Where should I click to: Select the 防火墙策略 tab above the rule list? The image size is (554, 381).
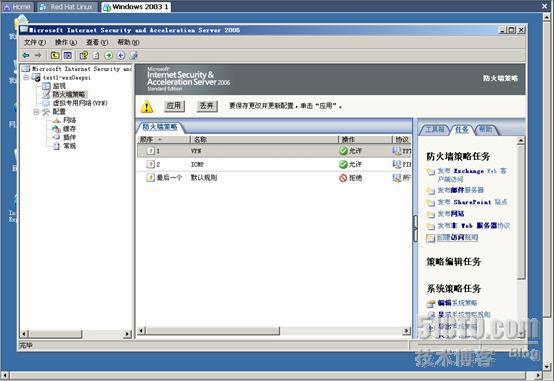coord(160,127)
